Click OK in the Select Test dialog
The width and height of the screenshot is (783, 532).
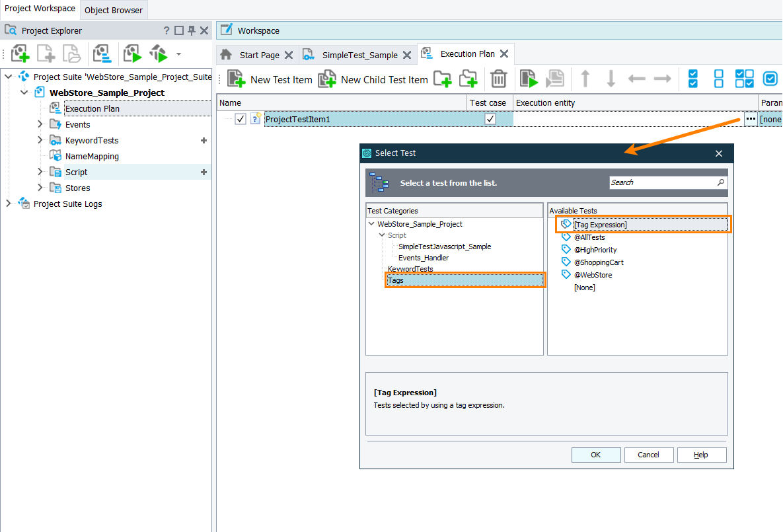[595, 455]
